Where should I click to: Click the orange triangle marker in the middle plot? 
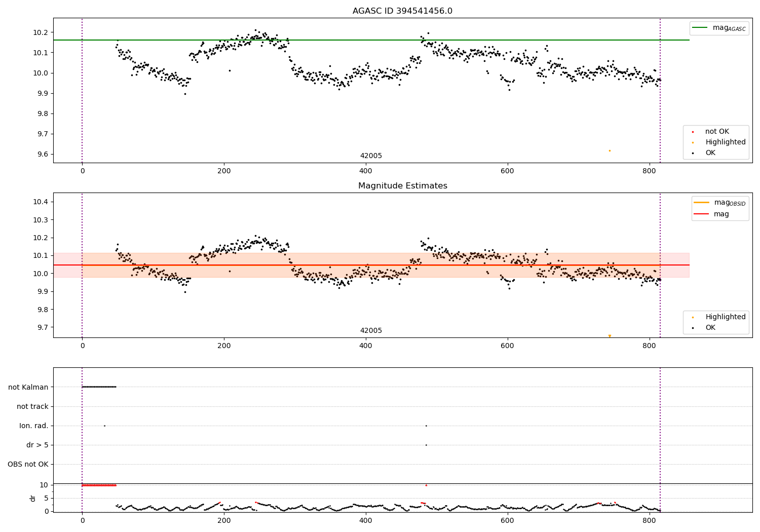click(610, 336)
